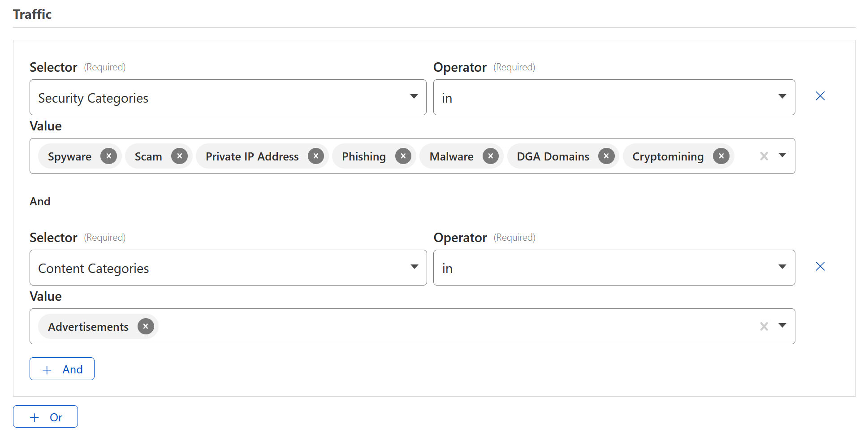Delete the Security Categories condition row
This screenshot has height=433, width=868.
point(820,96)
